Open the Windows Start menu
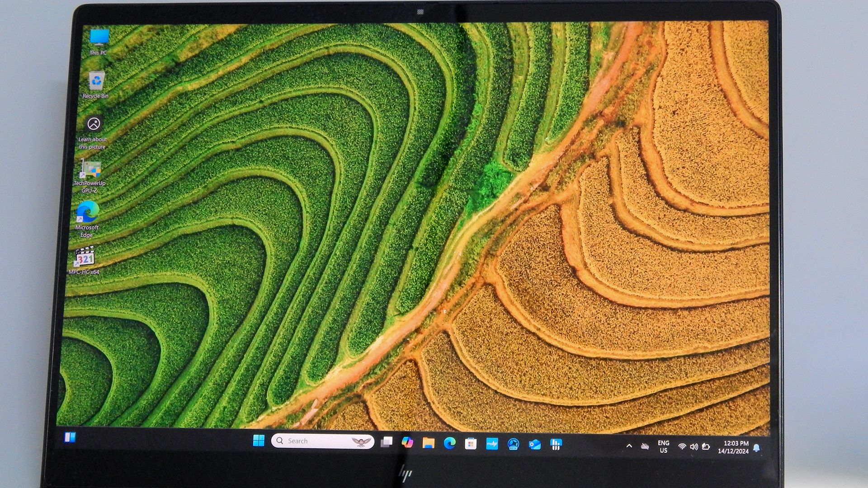 point(259,441)
